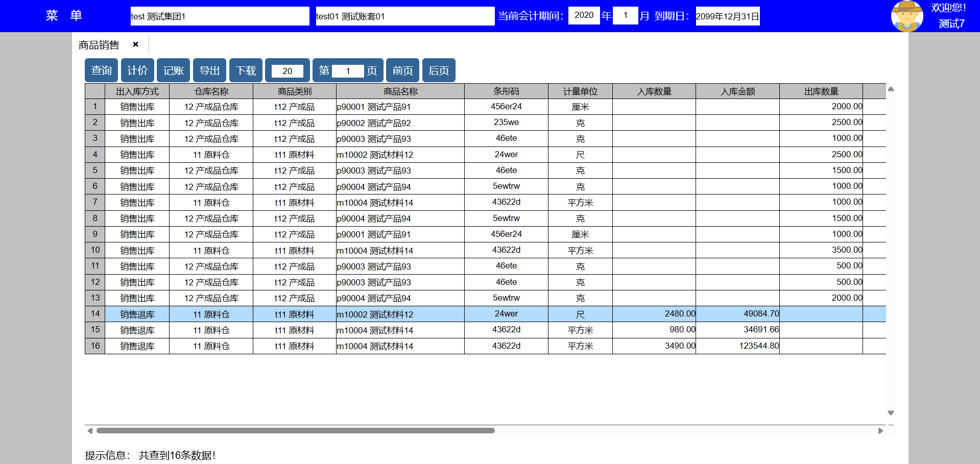Image resolution: width=980 pixels, height=464 pixels.
Task: Export data with 导出 button
Action: [210, 70]
